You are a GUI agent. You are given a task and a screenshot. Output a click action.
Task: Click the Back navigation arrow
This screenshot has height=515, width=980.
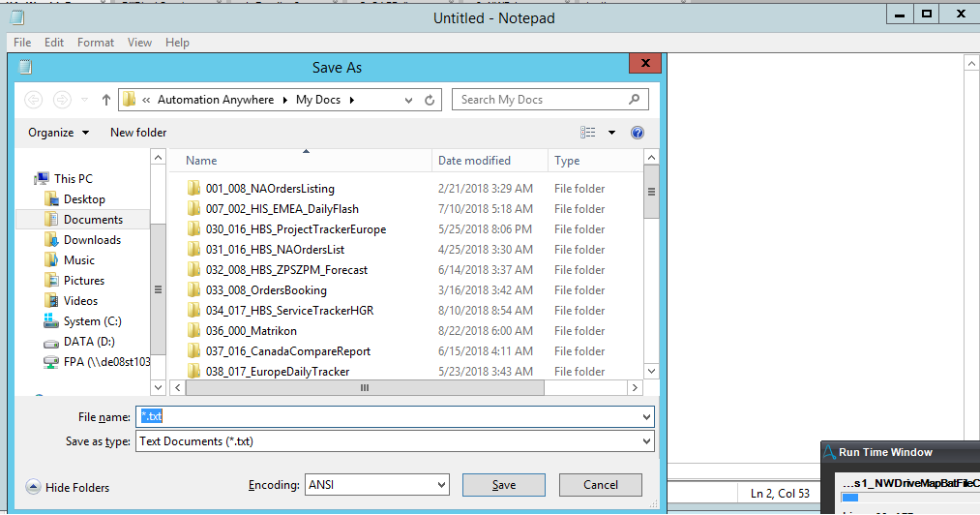pyautogui.click(x=34, y=100)
